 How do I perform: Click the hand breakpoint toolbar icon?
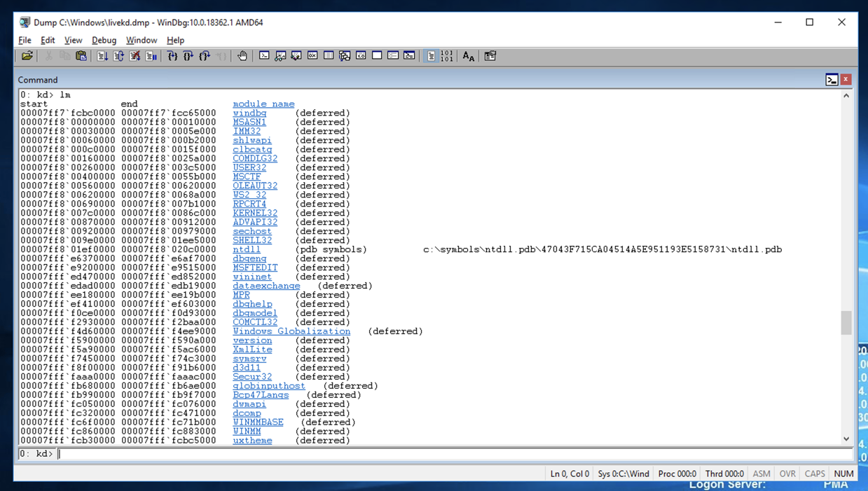coord(242,56)
